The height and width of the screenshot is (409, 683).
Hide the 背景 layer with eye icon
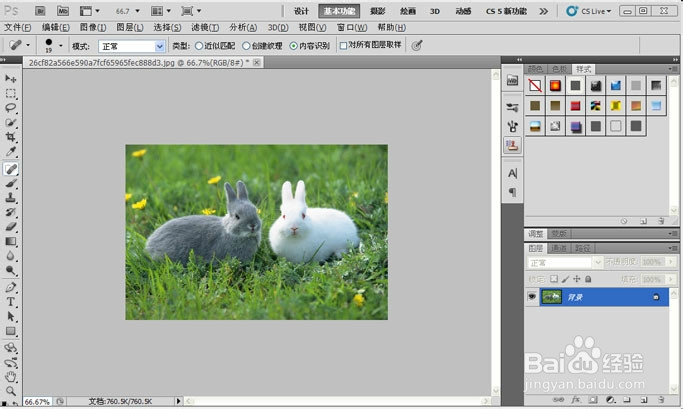[x=532, y=297]
